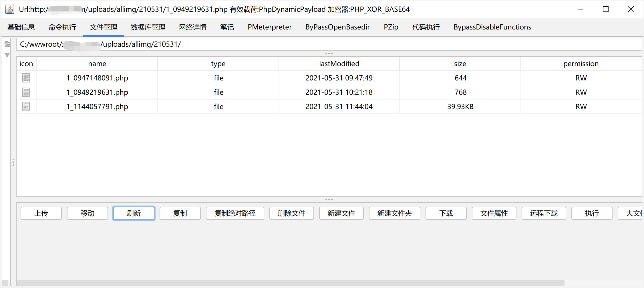This screenshot has height=288, width=644.
Task: Click the 上传 upload button
Action: [x=41, y=213]
